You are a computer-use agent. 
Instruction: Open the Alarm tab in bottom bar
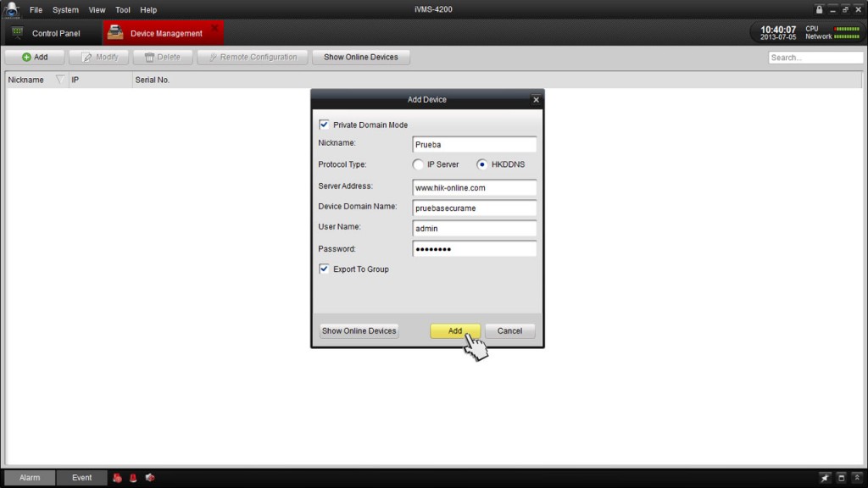pos(30,478)
